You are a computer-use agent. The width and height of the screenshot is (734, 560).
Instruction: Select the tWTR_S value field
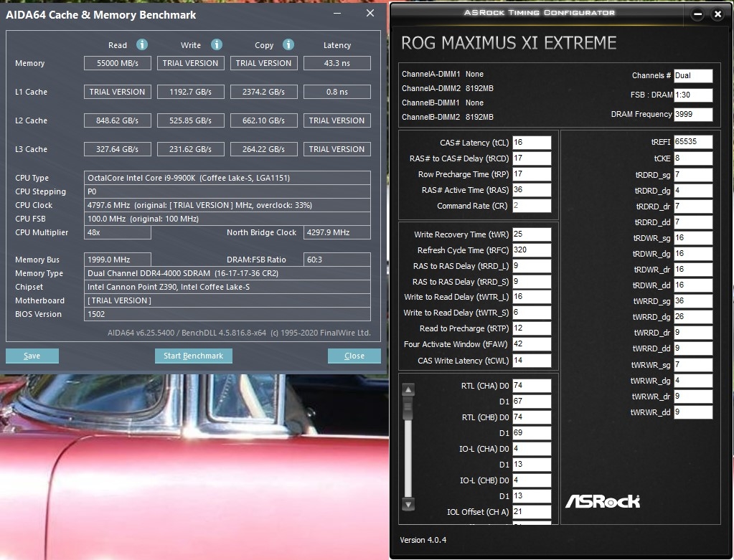click(x=532, y=313)
